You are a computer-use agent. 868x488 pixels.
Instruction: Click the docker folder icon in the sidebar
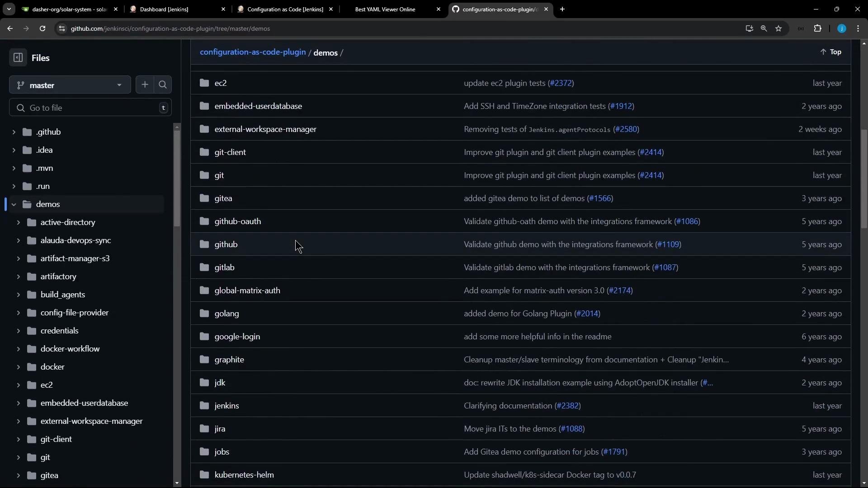[32, 367]
